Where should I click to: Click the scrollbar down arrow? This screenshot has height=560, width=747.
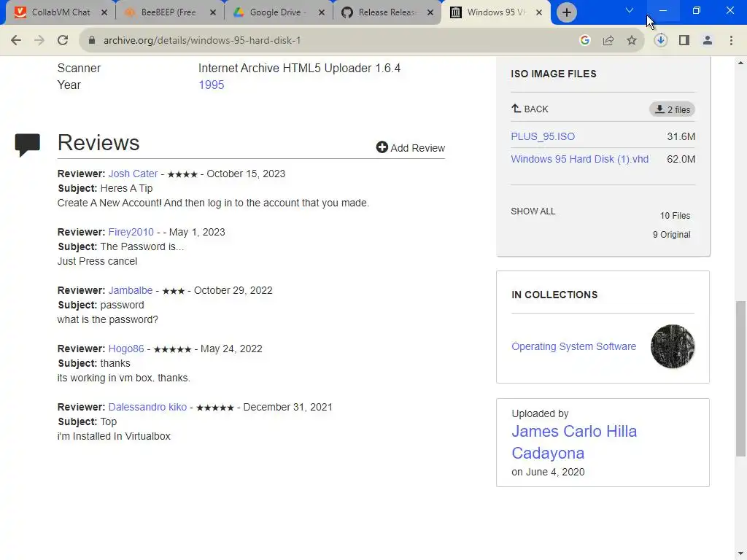(741, 554)
